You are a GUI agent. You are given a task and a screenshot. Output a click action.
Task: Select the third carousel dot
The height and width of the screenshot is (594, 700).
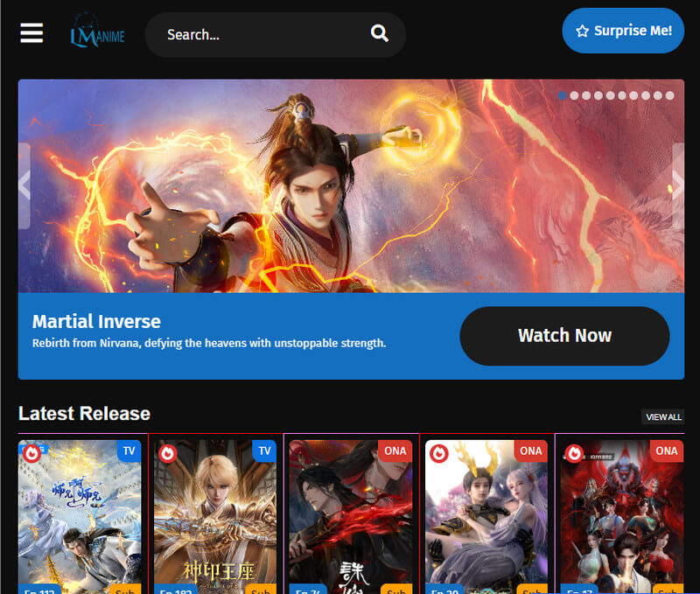click(586, 95)
